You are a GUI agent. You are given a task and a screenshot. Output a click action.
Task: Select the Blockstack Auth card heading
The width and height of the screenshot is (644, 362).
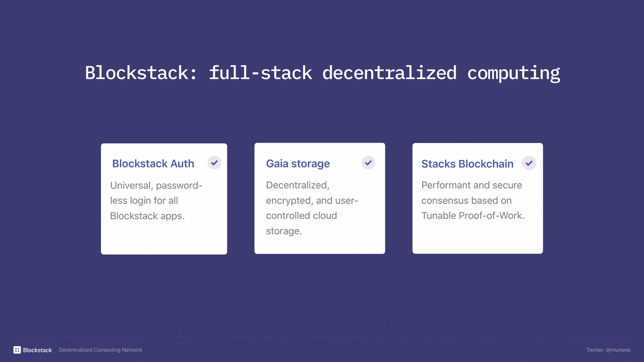[153, 164]
